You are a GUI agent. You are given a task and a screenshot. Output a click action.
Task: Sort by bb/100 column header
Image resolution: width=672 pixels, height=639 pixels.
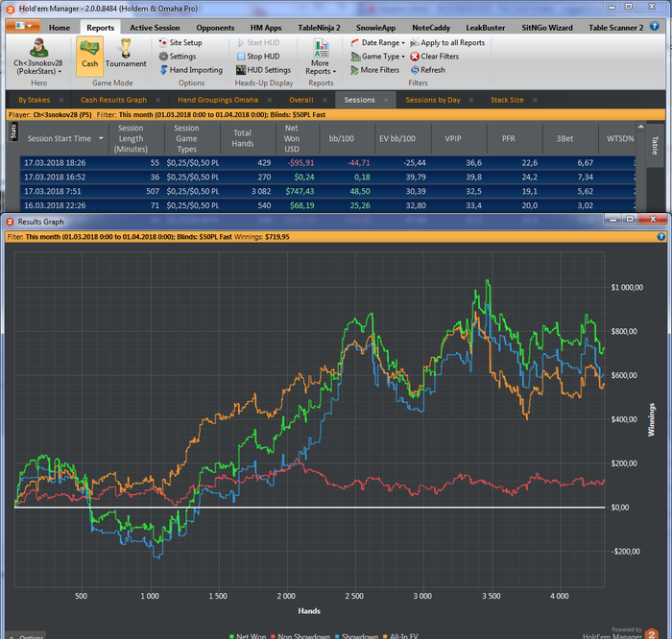pyautogui.click(x=348, y=138)
